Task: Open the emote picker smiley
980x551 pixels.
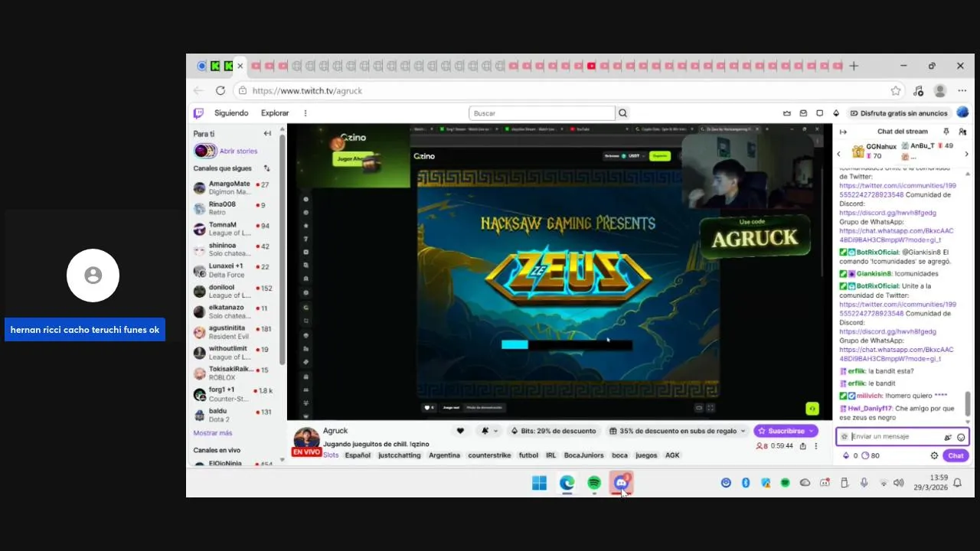Action: coord(961,437)
